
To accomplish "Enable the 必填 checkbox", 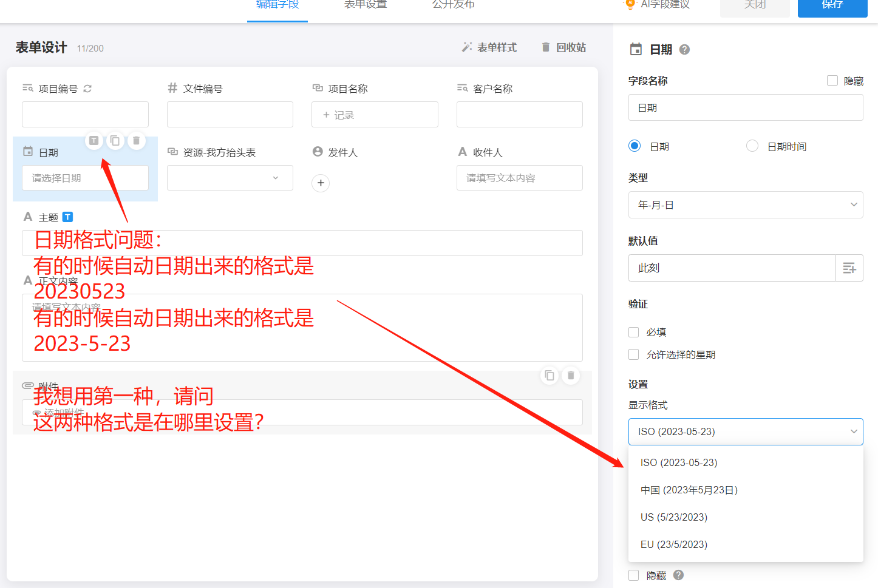I will pyautogui.click(x=633, y=332).
